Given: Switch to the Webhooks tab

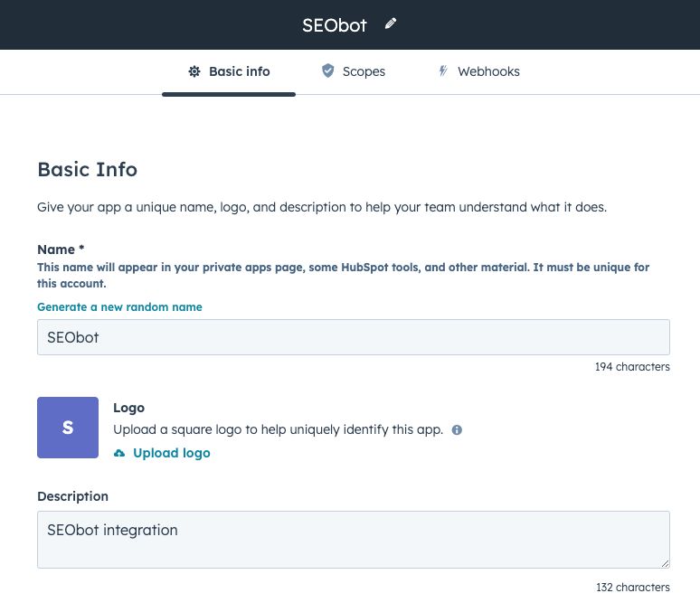Looking at the screenshot, I should [488, 71].
